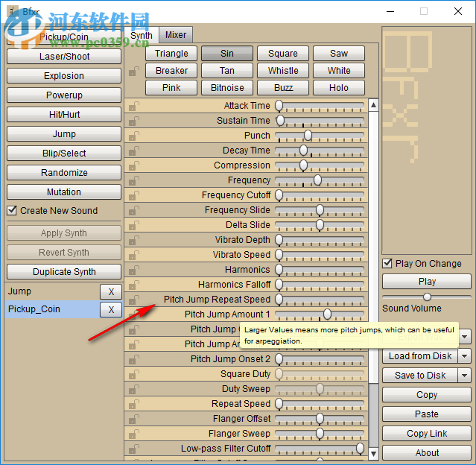Adjust the Sound Volume slider
476x465 pixels.
427,297
